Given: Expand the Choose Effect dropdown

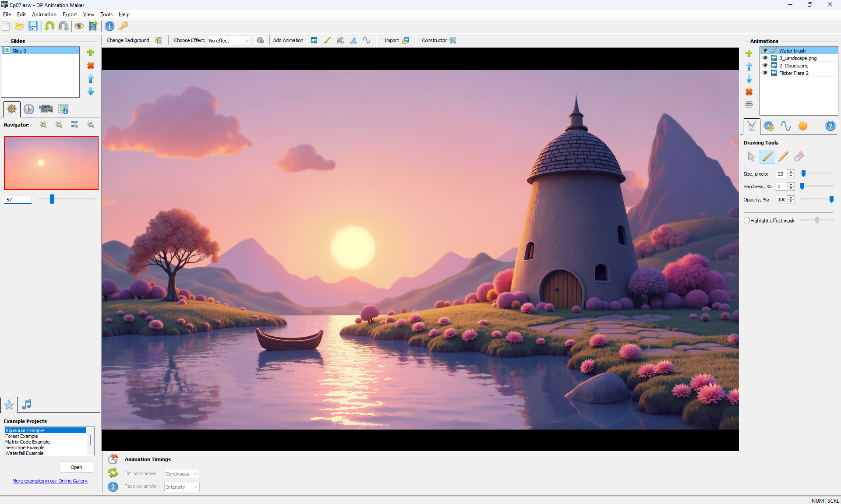Looking at the screenshot, I should 247,41.
